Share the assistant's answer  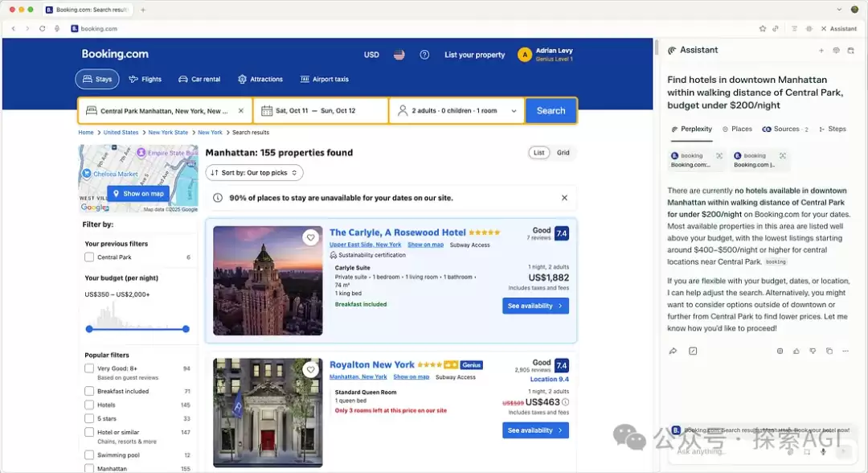(673, 351)
